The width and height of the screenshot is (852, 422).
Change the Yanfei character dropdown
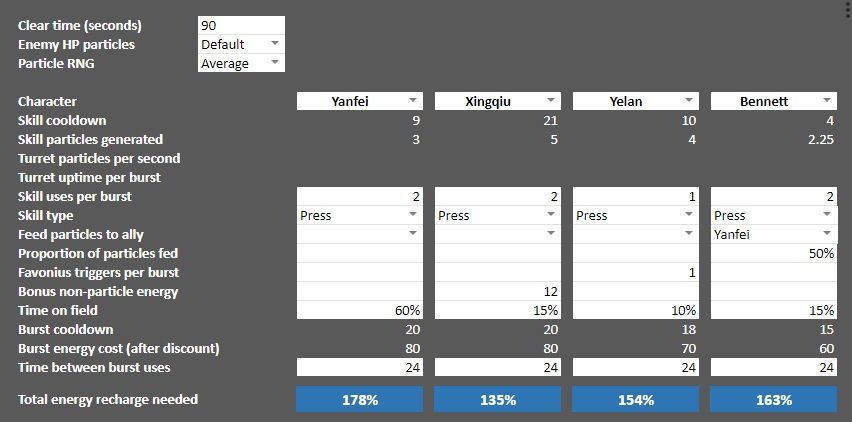pyautogui.click(x=360, y=101)
